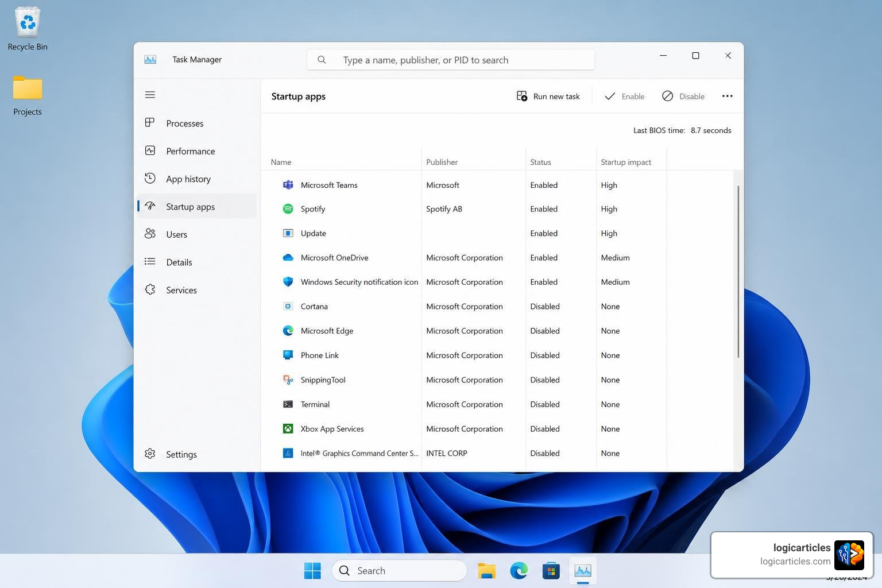Click the Phone Link row icon
Image resolution: width=882 pixels, height=588 pixels.
[x=288, y=355]
